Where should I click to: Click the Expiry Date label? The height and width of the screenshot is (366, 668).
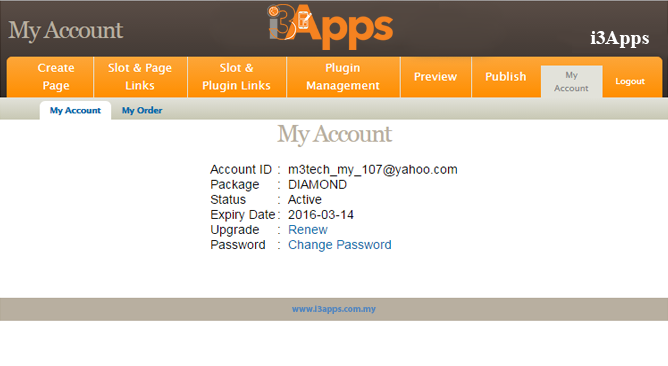[242, 215]
